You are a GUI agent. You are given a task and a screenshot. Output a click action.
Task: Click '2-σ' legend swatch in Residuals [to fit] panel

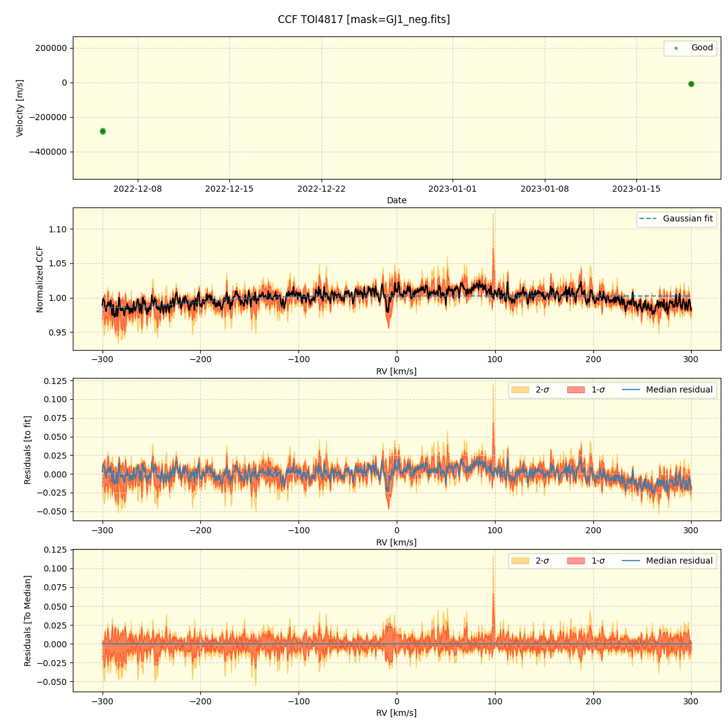click(520, 389)
